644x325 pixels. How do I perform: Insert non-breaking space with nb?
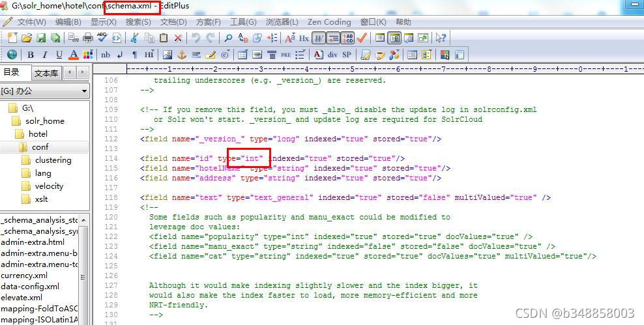[x=106, y=54]
